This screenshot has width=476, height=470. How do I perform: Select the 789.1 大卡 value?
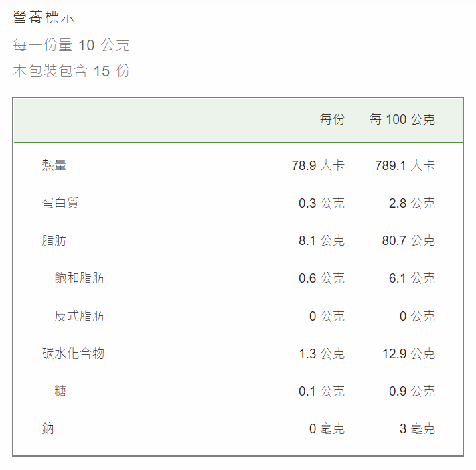coord(405,165)
